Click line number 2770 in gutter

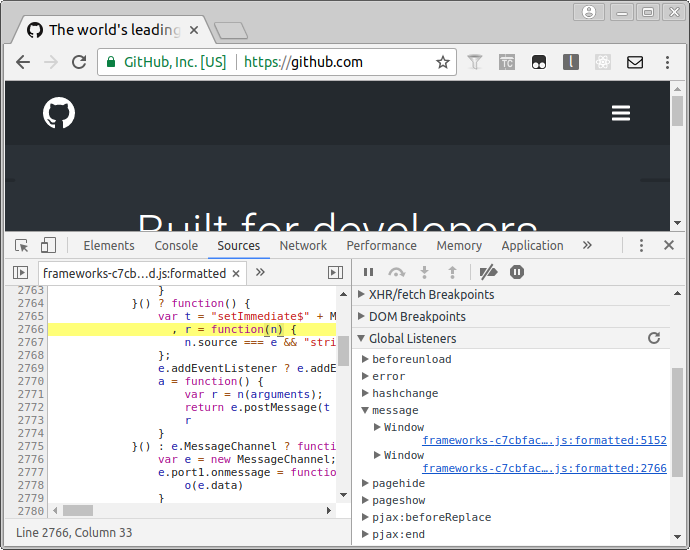click(31, 381)
